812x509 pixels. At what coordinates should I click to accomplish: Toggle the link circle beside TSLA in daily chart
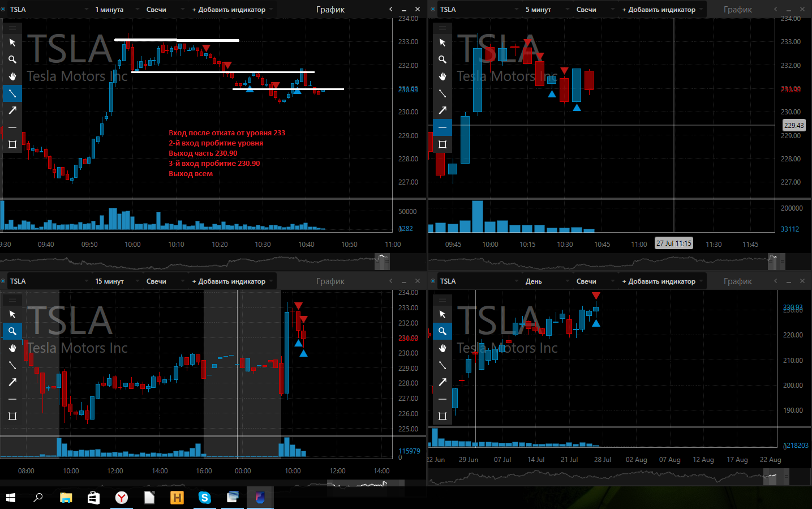click(x=433, y=281)
